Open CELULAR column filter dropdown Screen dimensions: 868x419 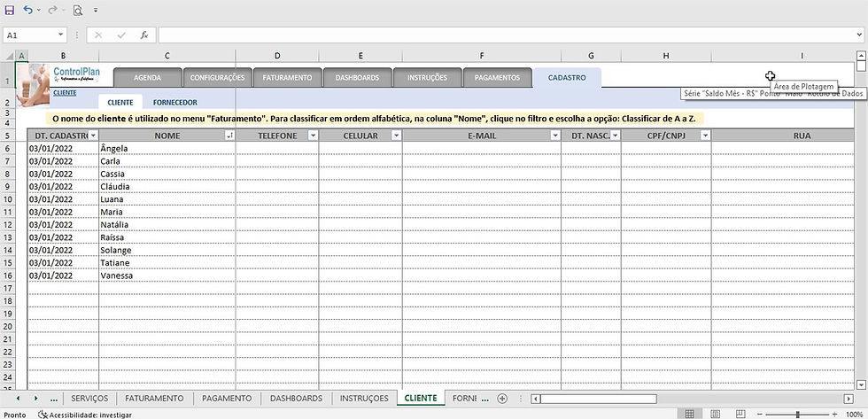[397, 136]
